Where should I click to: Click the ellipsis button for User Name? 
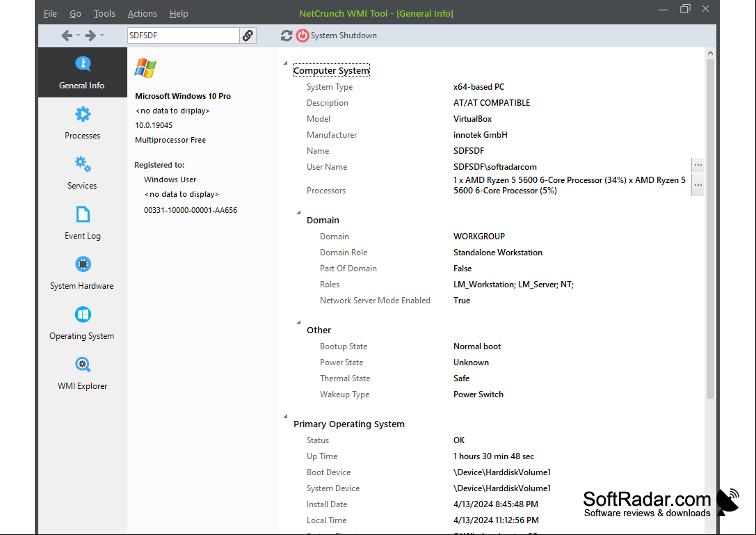698,166
